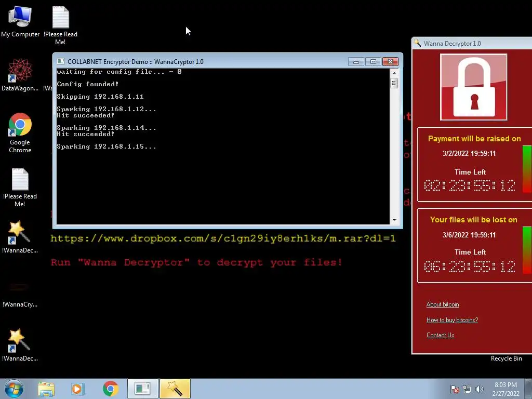Click the 'Config founded!' console line
Viewport: 532px width, 399px height.
tap(87, 84)
